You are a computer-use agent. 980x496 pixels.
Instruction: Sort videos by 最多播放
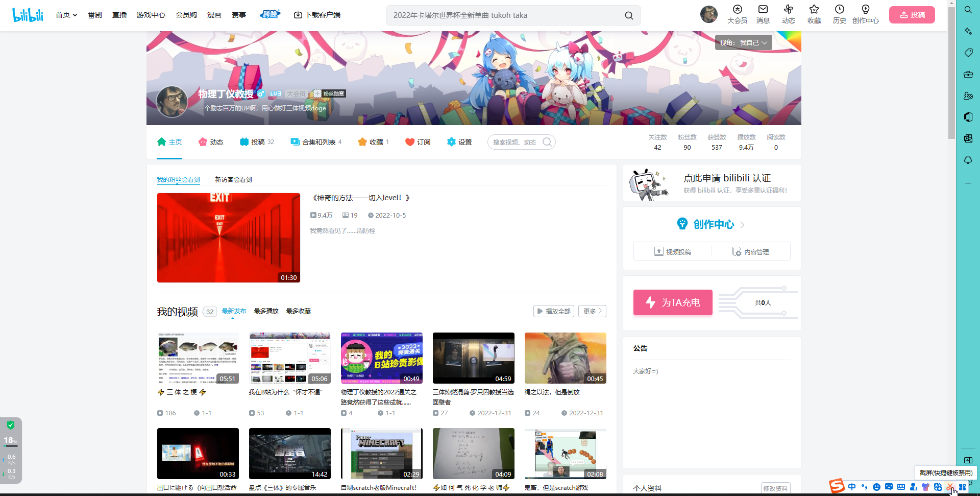(x=266, y=311)
